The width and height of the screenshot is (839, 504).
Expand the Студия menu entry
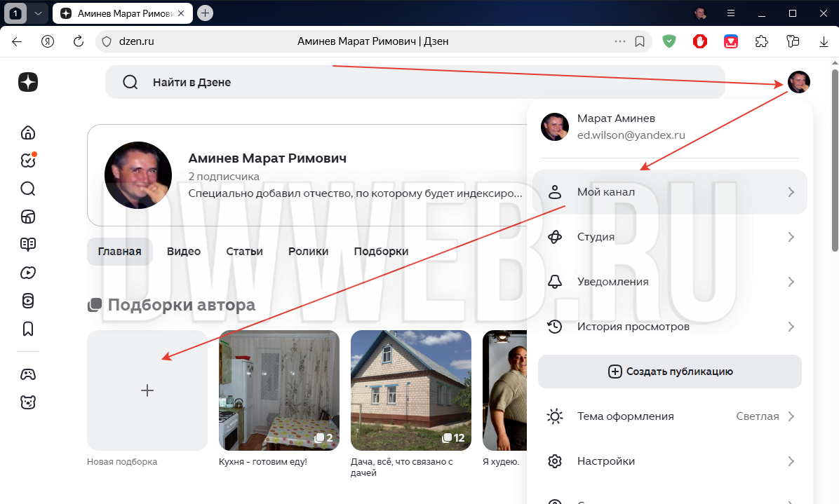click(x=670, y=237)
